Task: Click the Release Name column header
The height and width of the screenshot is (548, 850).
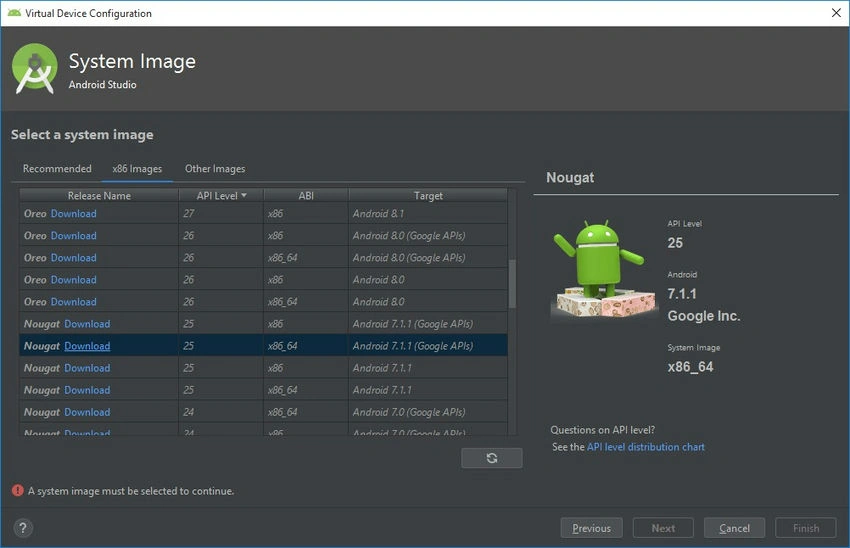Action: pyautogui.click(x=99, y=196)
